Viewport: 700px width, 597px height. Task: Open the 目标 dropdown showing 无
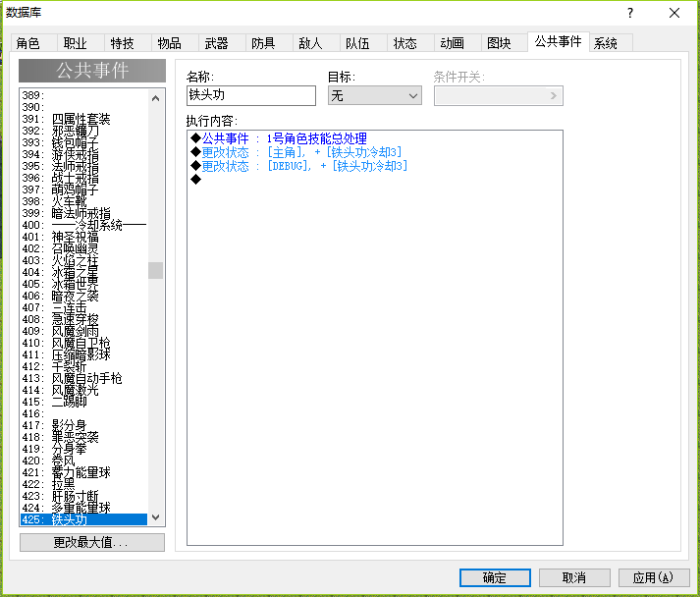tap(375, 95)
